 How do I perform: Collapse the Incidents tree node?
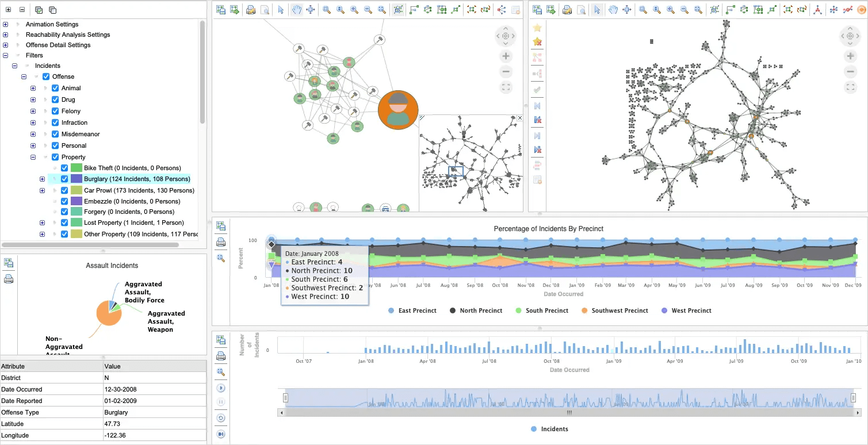click(x=15, y=66)
